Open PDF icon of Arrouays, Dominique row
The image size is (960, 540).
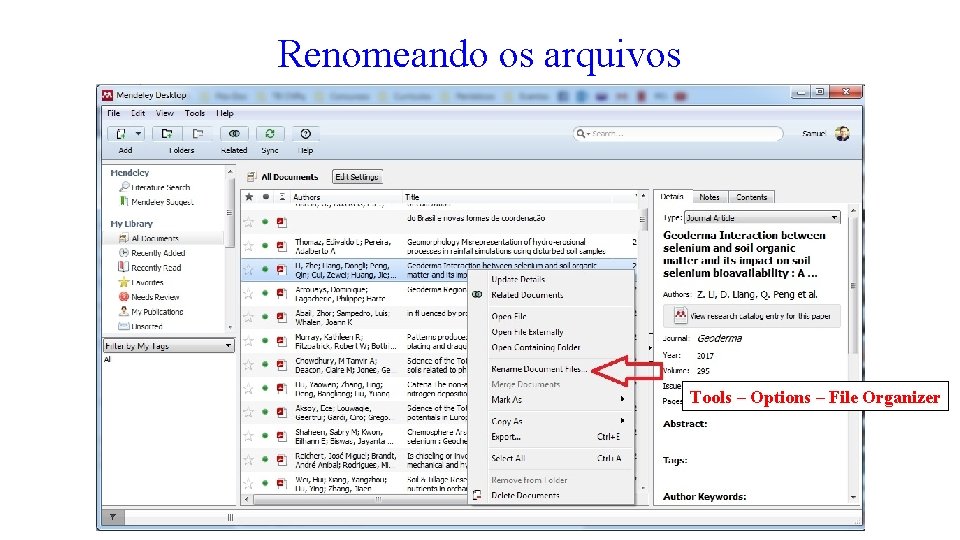282,294
